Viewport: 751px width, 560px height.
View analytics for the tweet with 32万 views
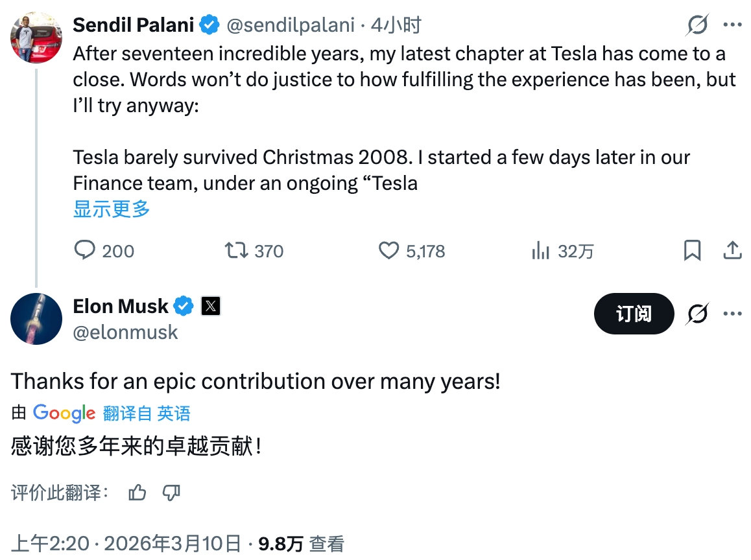tap(543, 251)
